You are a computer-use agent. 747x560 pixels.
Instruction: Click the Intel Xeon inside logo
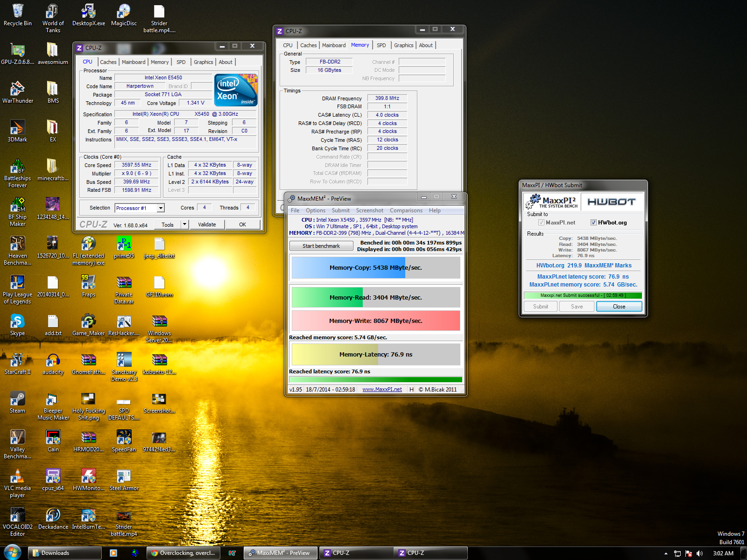tap(236, 90)
